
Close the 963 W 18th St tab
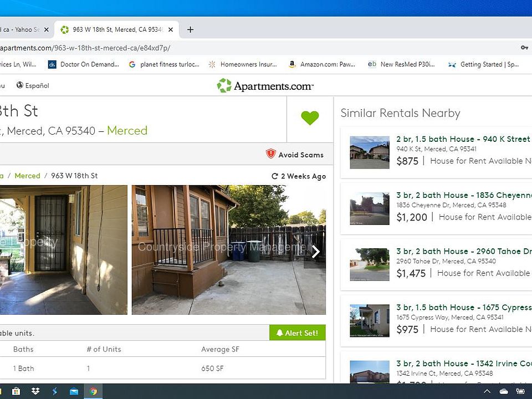[171, 29]
